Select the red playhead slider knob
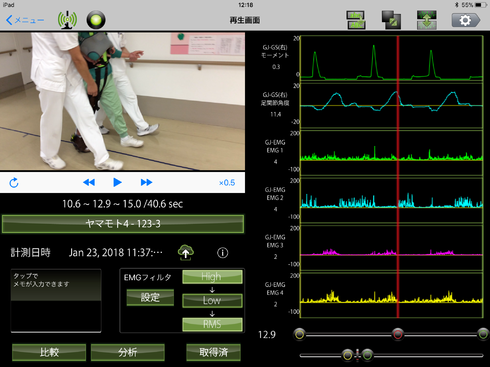 [x=397, y=334]
